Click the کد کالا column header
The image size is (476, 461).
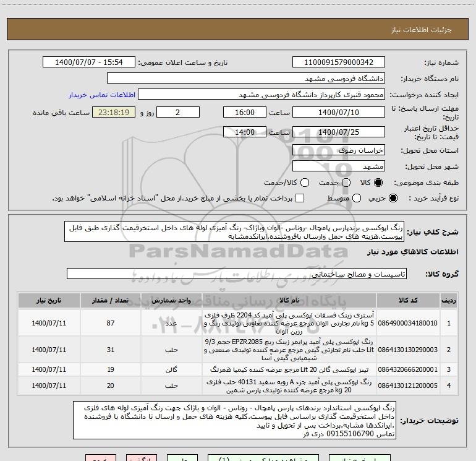(408, 301)
